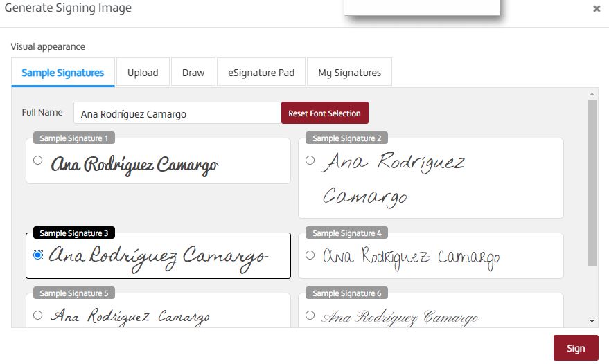Viewport: 609px width, 364px height.
Task: Click the signature list scrollbar thumb
Action: [592, 180]
